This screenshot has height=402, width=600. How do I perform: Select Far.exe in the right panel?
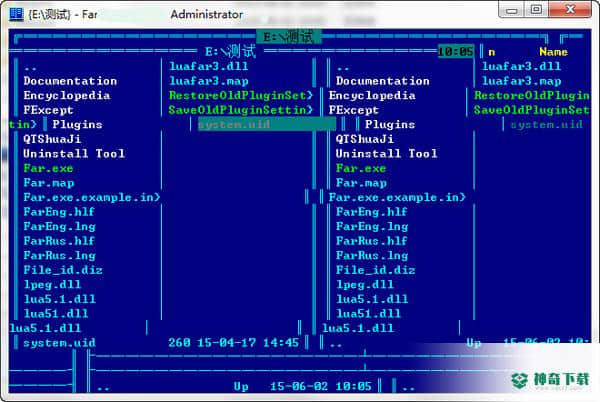tap(360, 168)
